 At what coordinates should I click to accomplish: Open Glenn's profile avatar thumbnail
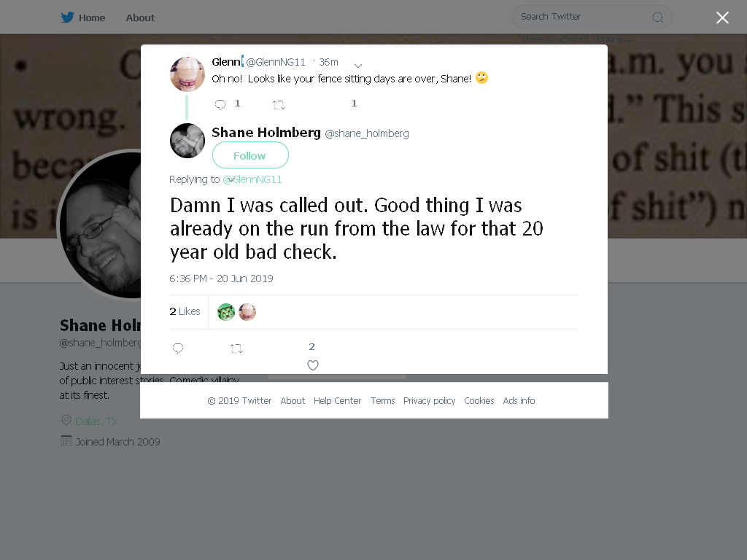[187, 74]
